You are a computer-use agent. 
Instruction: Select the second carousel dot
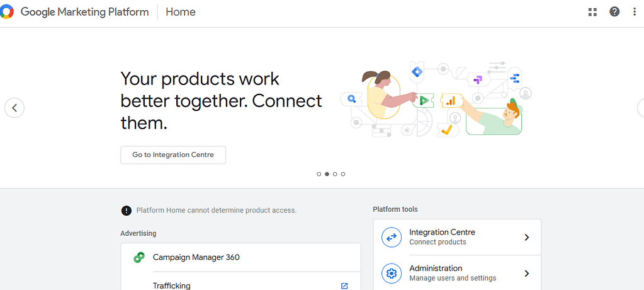(327, 174)
